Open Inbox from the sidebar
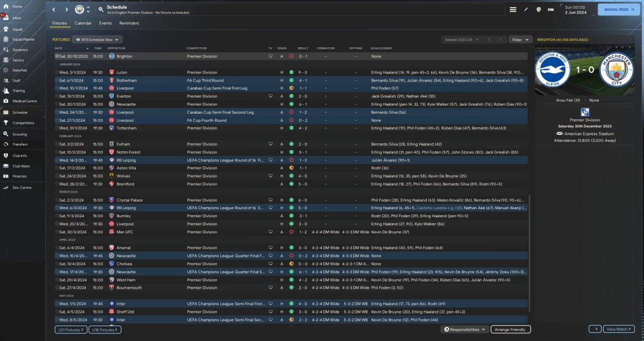This screenshot has width=644, height=341. (x=17, y=18)
